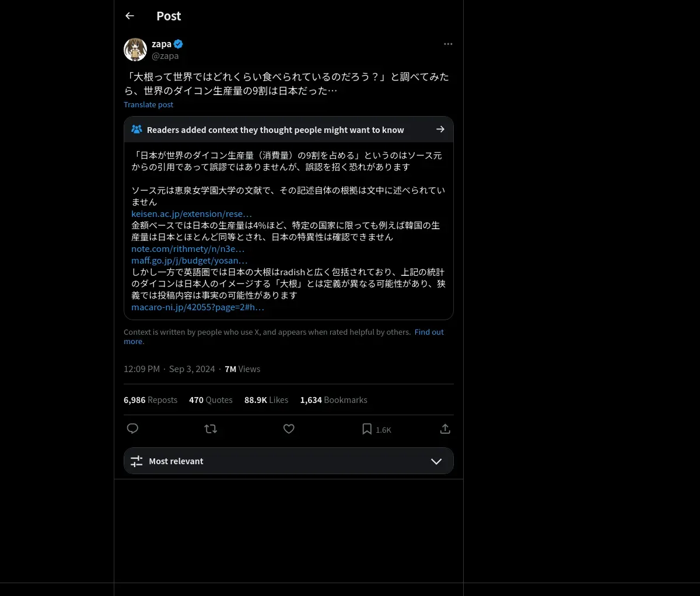This screenshot has width=700, height=596.
Task: Open zapa's profile avatar
Action: (x=135, y=50)
